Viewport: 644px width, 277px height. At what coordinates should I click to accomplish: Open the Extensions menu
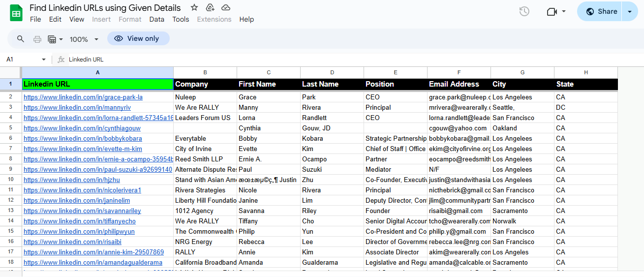click(x=214, y=19)
